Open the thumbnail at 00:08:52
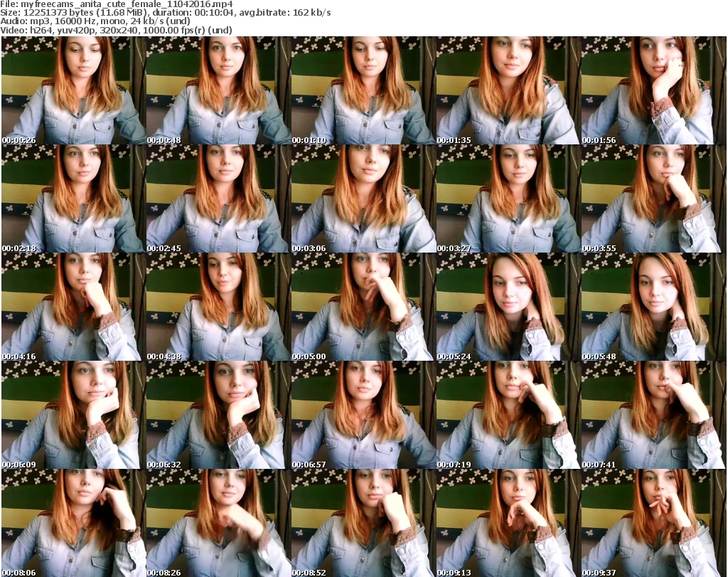 pos(363,523)
